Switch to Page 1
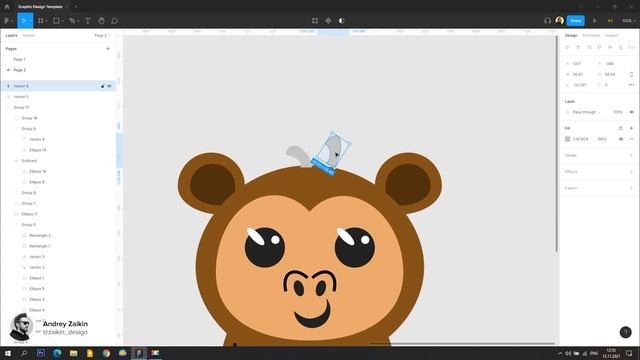 coord(19,60)
